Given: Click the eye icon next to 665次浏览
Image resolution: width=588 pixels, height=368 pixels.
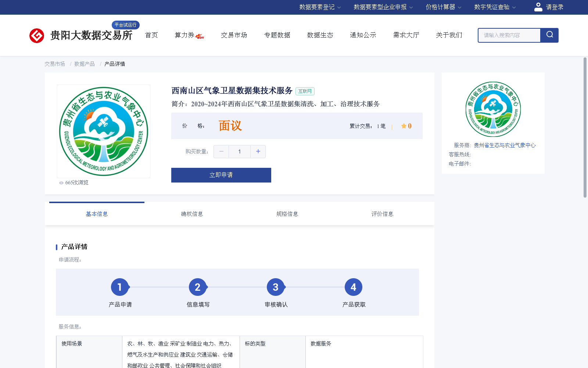Looking at the screenshot, I should tap(61, 183).
